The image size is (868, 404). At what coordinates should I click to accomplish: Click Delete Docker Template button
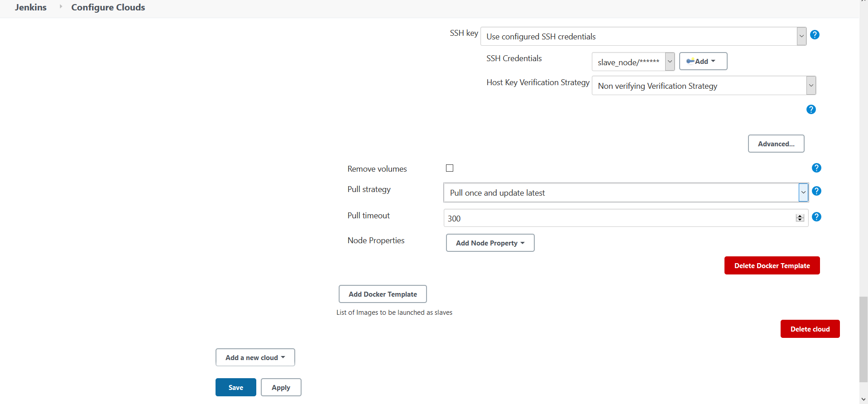click(772, 265)
